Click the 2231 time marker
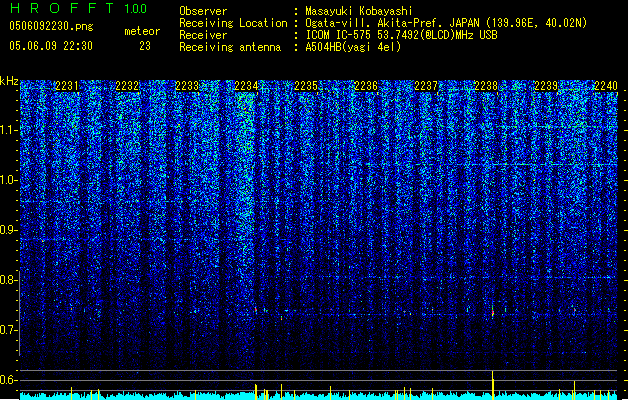Image resolution: width=629 pixels, height=400 pixels. (67, 86)
